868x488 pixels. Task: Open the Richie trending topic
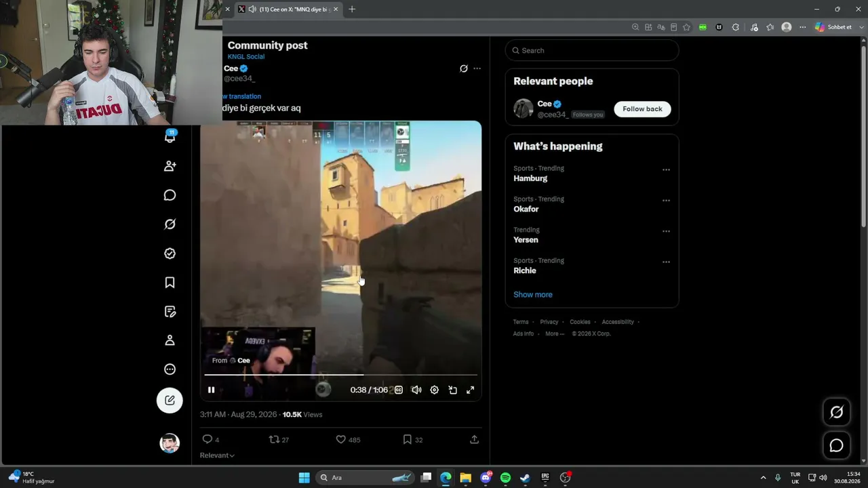tap(525, 270)
